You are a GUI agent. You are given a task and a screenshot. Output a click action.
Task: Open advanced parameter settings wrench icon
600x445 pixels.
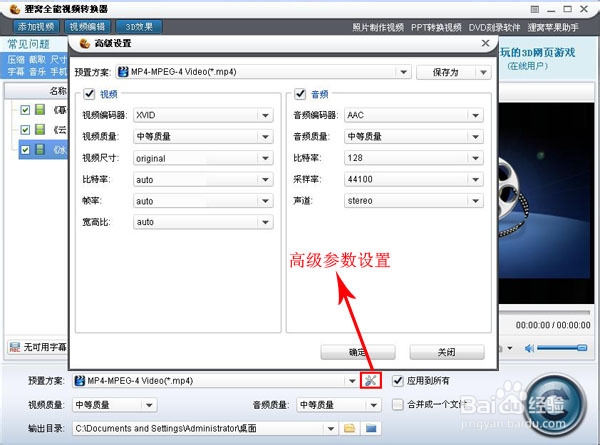pyautogui.click(x=371, y=380)
